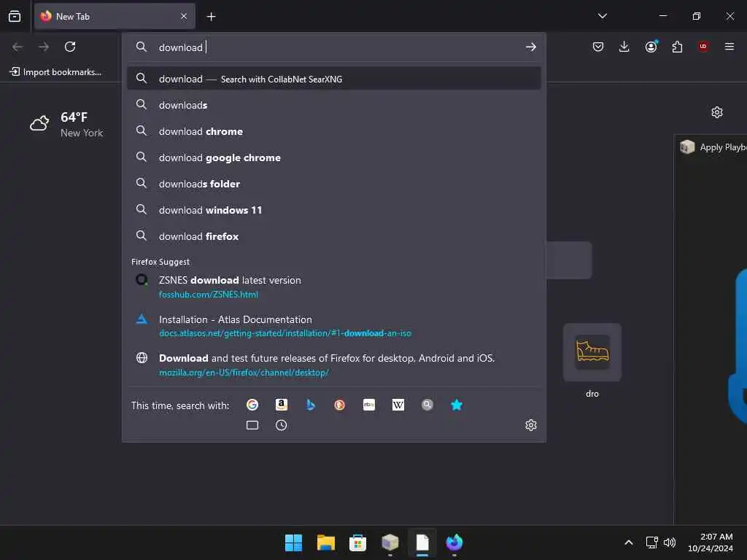Search this time with Google
The image size is (747, 560).
tap(252, 405)
